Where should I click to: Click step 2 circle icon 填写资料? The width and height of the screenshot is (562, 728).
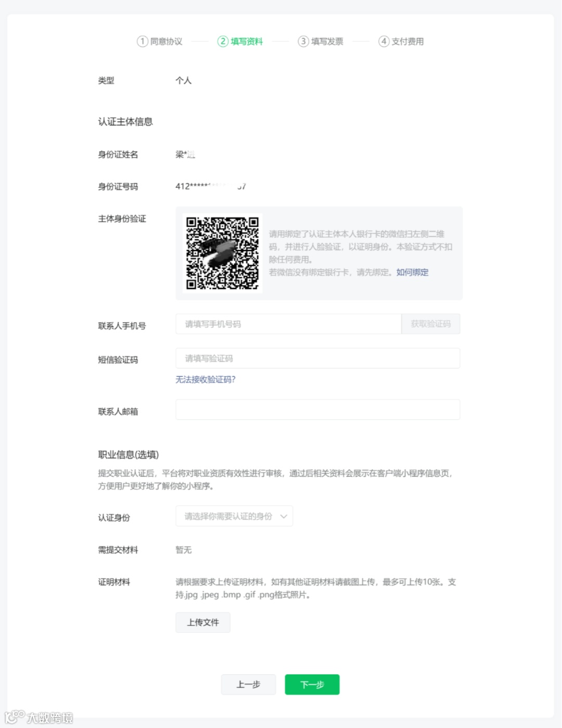point(223,41)
